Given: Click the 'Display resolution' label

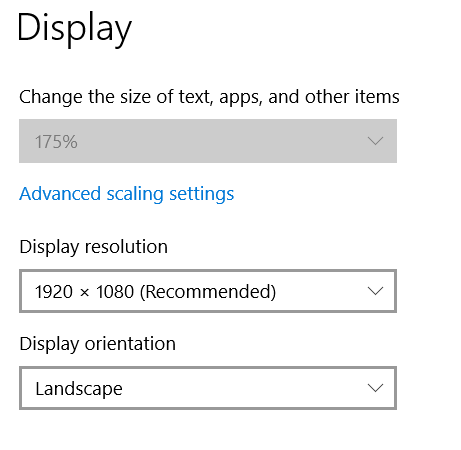Looking at the screenshot, I should point(94,247).
